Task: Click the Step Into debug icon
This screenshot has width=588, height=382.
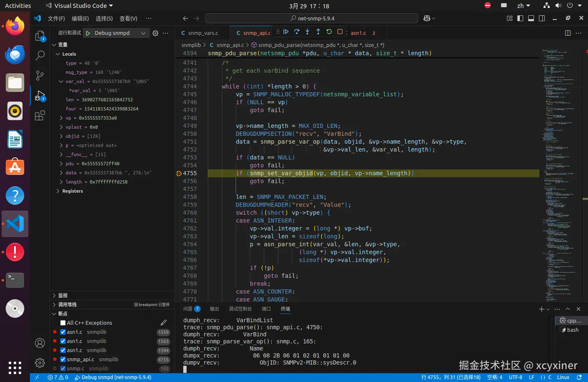Action: (x=308, y=32)
